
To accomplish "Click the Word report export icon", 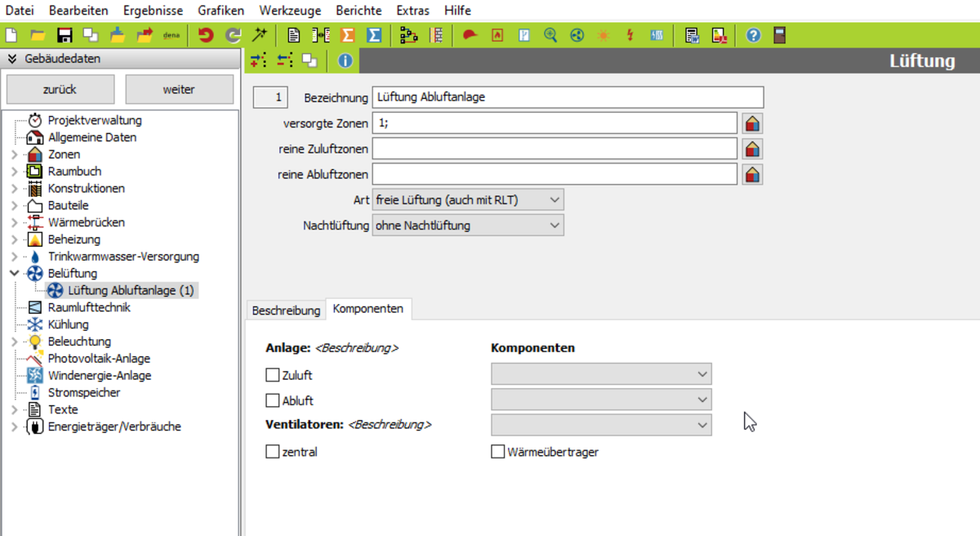I will [x=692, y=35].
